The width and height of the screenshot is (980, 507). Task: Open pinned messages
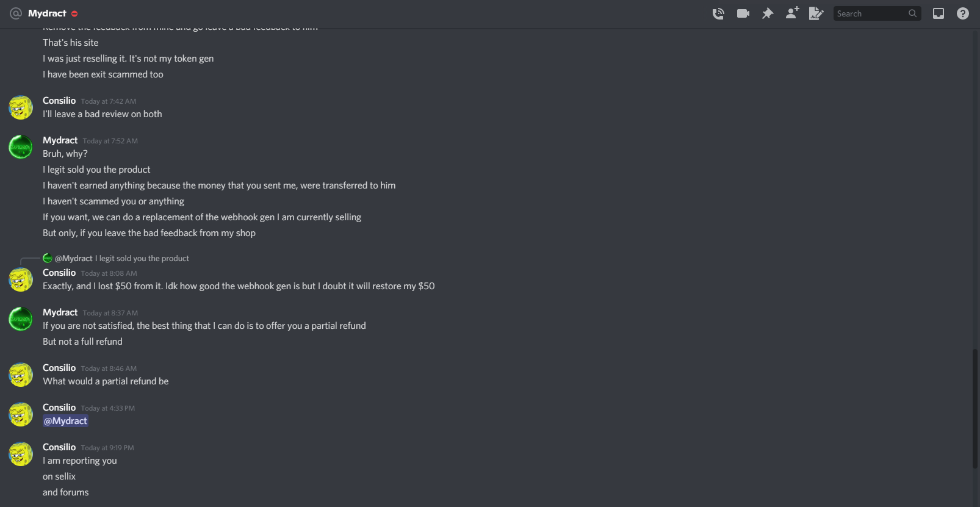768,13
